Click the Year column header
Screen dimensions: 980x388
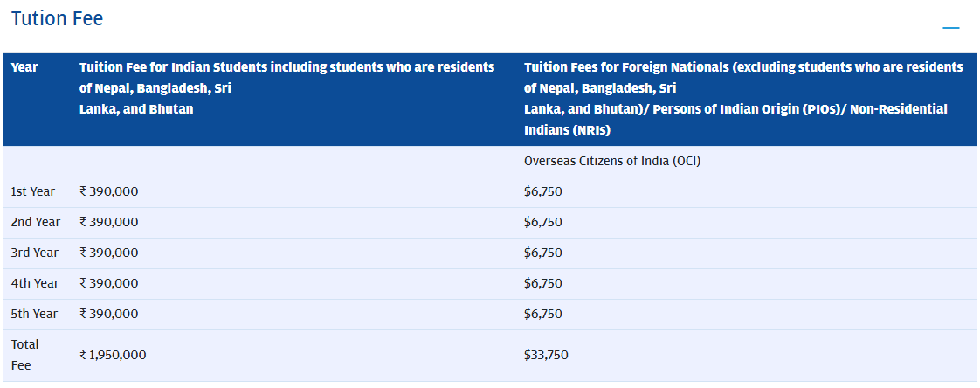pyautogui.click(x=24, y=67)
